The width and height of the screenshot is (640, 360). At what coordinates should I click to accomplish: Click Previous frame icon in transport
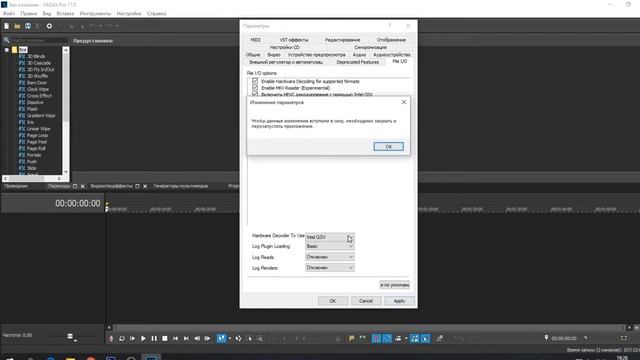click(x=197, y=338)
